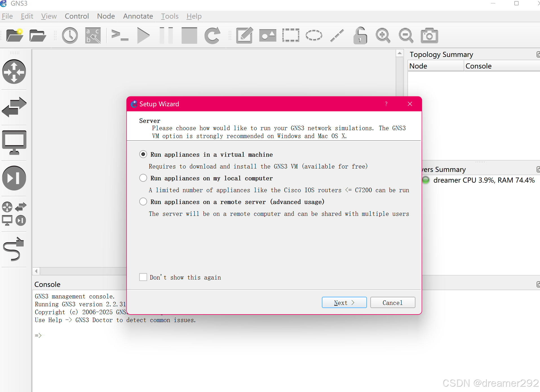Open the Help menu
The image size is (540, 392).
point(194,16)
